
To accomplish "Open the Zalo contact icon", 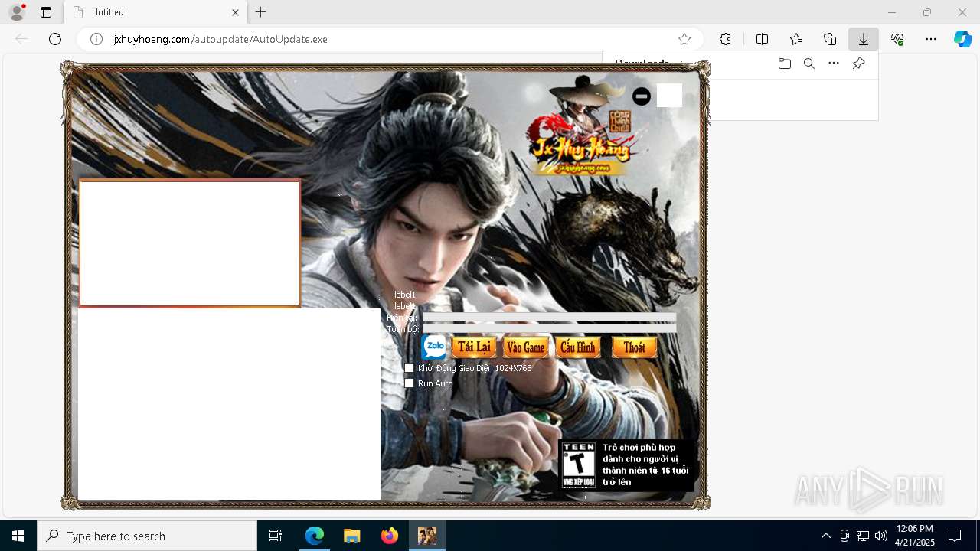I will 434,347.
